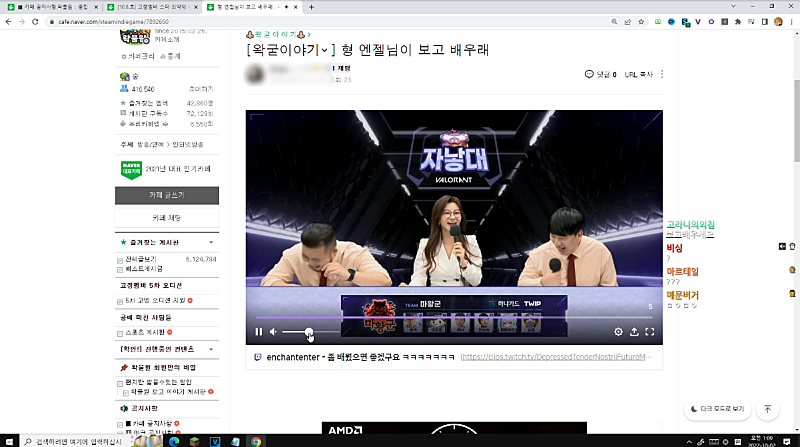
Task: Click the video progress bar
Action: pyautogui.click(x=454, y=317)
